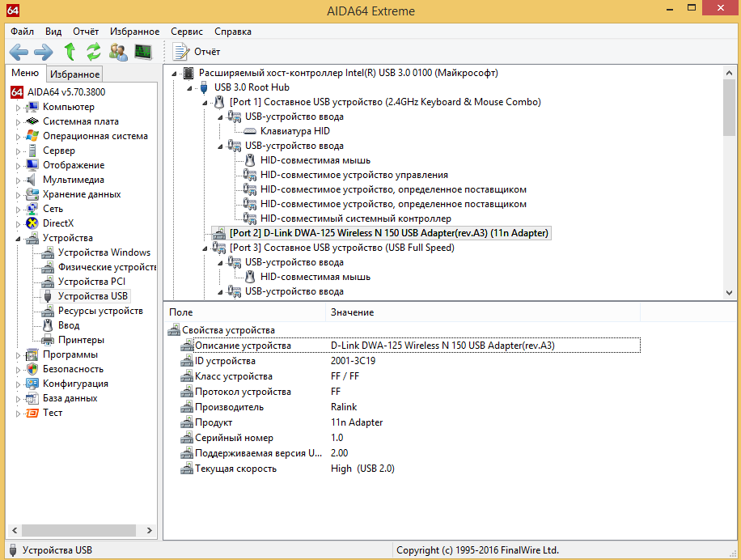The image size is (741, 560).
Task: Collapse the USB 3.0 Root Hub node
Action: 189,88
